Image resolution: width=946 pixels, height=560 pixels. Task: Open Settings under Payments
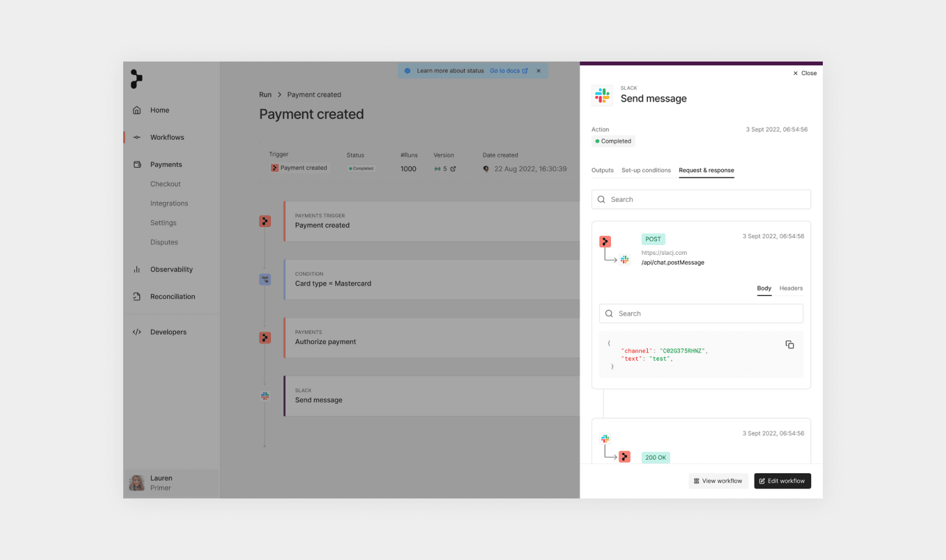click(163, 223)
